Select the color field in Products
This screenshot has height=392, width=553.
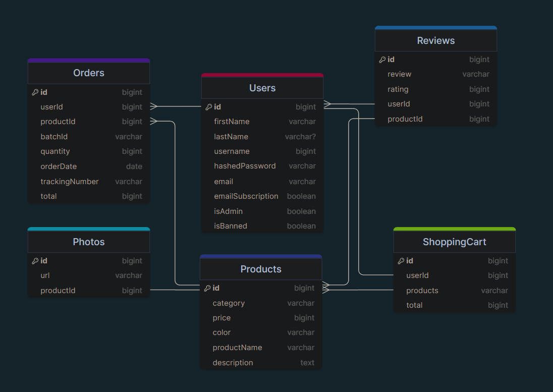click(261, 333)
